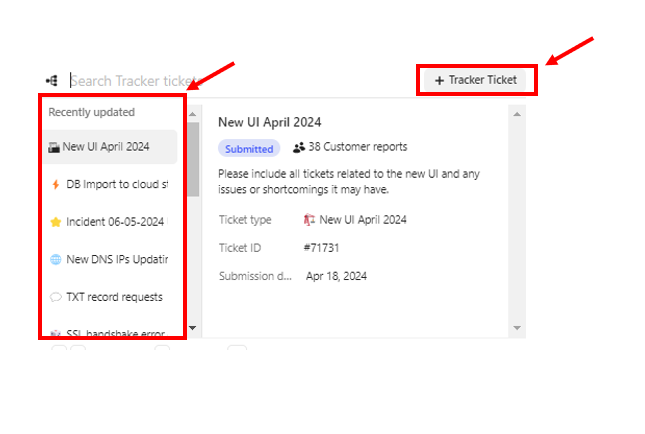Screen dimensions: 645x434
Task: Click the people icon beside 38 Customer reports
Action: point(299,148)
